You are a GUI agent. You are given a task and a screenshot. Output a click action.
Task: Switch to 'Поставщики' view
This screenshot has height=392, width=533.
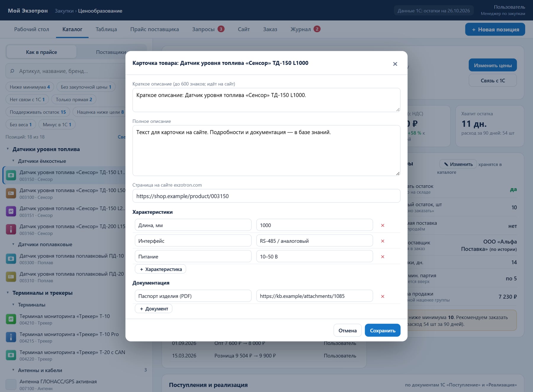click(111, 52)
